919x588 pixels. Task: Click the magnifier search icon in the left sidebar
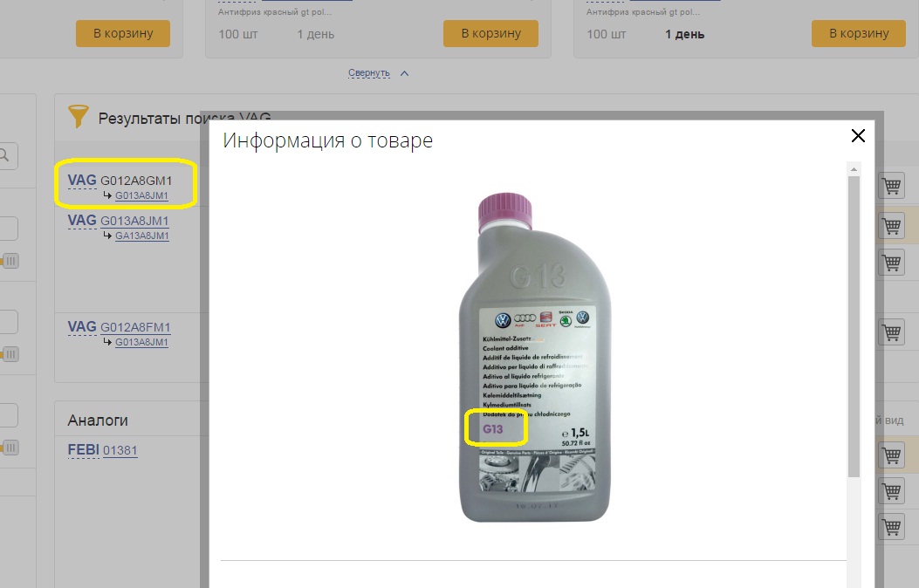[x=4, y=156]
